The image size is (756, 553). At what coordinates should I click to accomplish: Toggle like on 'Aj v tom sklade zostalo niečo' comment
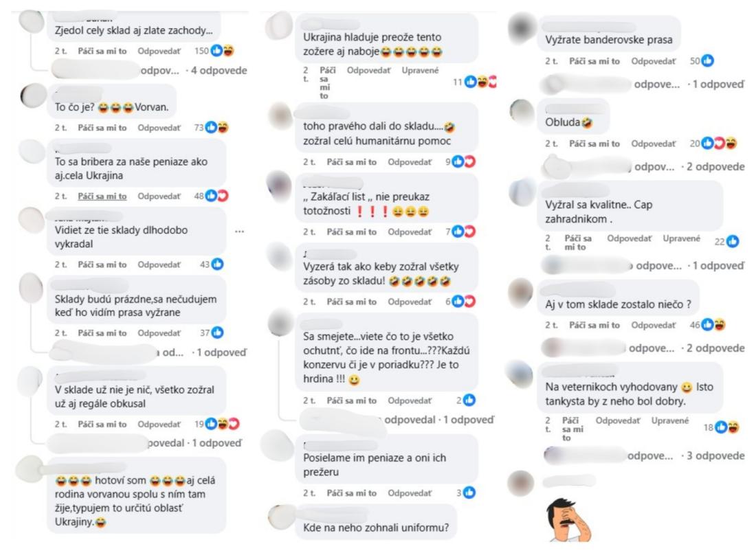click(x=594, y=325)
